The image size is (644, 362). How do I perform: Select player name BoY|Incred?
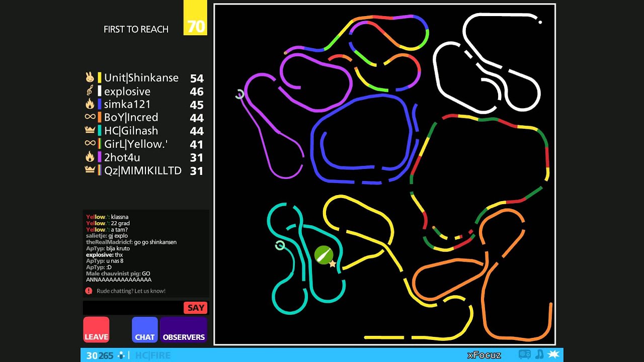(x=131, y=118)
